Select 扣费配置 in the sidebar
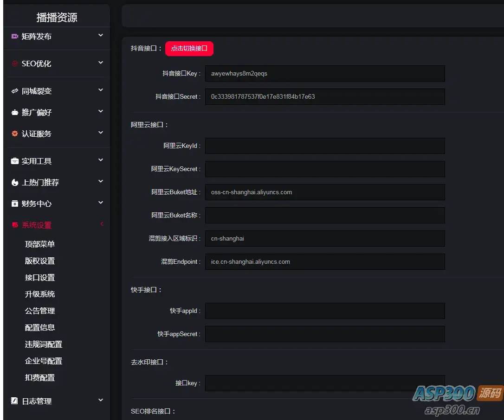Image resolution: width=504 pixels, height=420 pixels. (x=40, y=378)
